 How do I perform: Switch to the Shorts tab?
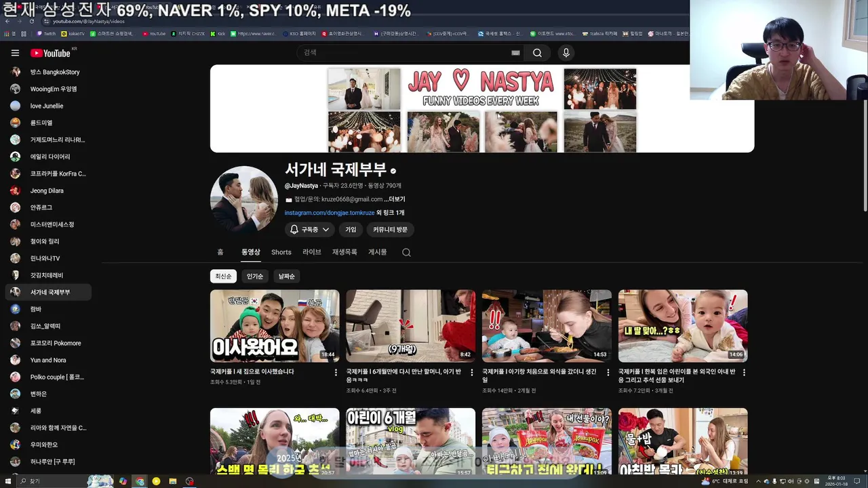click(281, 252)
